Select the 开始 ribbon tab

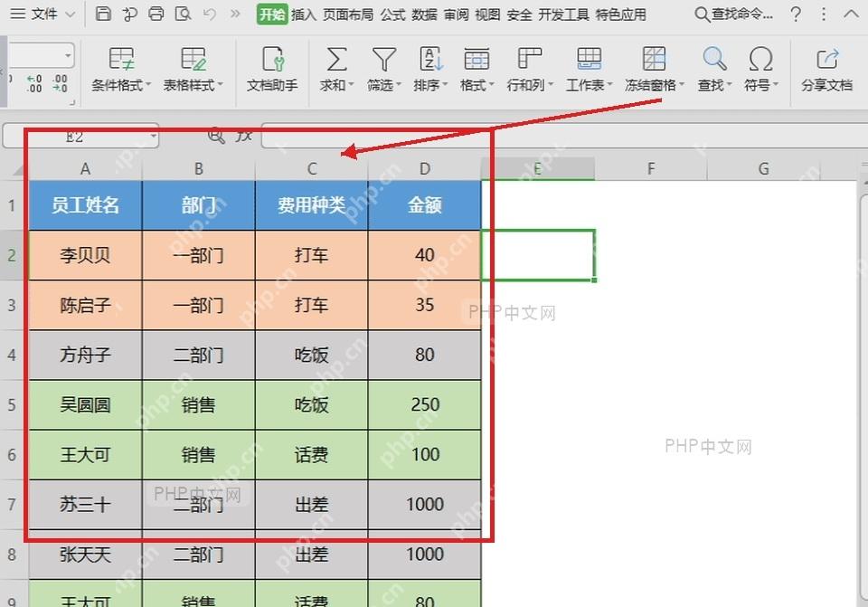pyautogui.click(x=272, y=14)
